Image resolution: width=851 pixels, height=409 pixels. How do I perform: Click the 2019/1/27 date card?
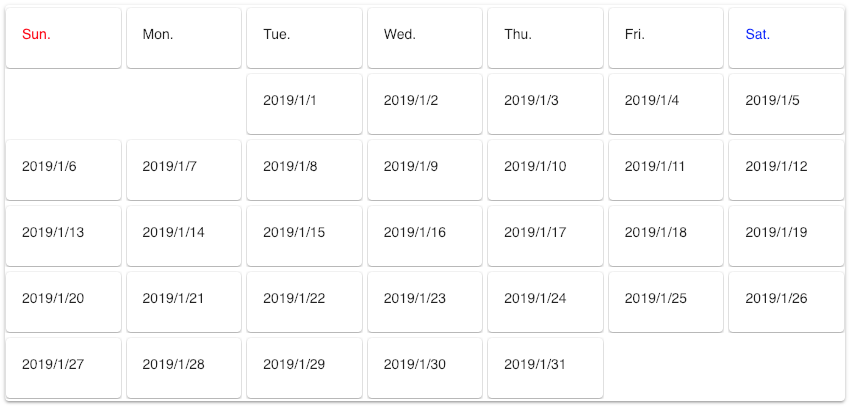pyautogui.click(x=63, y=368)
